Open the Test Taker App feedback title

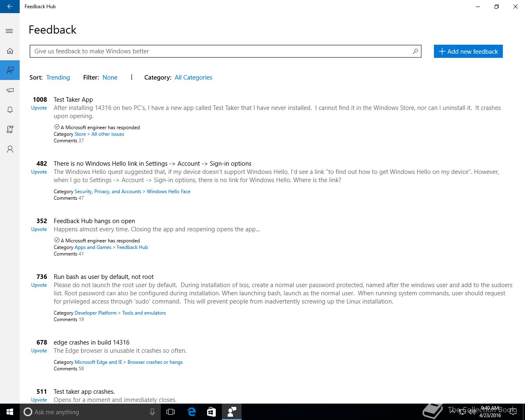73,100
